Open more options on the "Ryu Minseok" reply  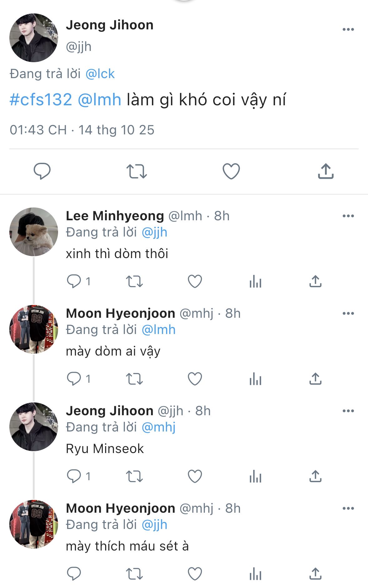point(348,411)
